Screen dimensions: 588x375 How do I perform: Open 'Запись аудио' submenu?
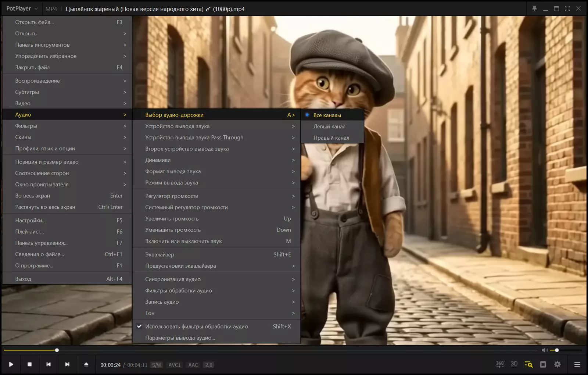[216, 302]
